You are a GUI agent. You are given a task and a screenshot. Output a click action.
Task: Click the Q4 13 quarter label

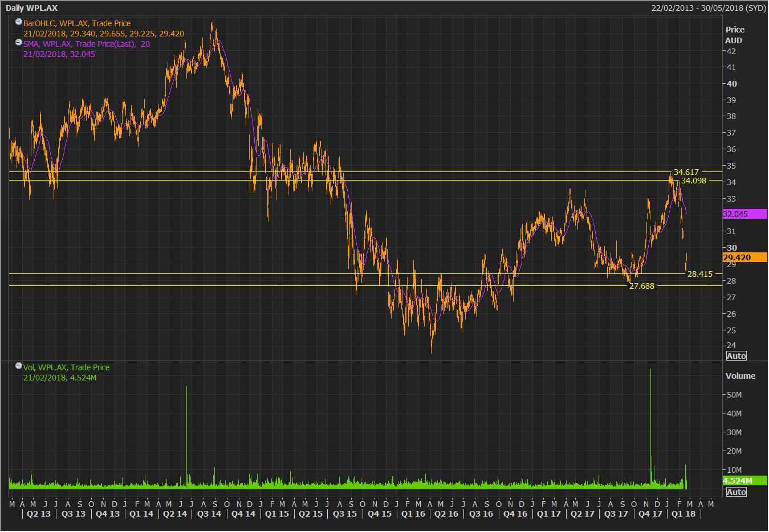coord(108,514)
